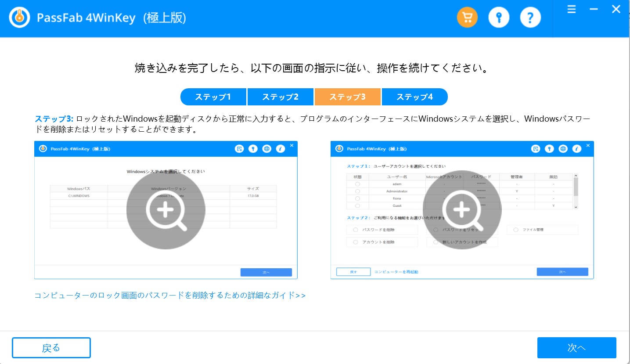Open the hamburger menu in title bar
630x364 pixels.
pyautogui.click(x=571, y=10)
